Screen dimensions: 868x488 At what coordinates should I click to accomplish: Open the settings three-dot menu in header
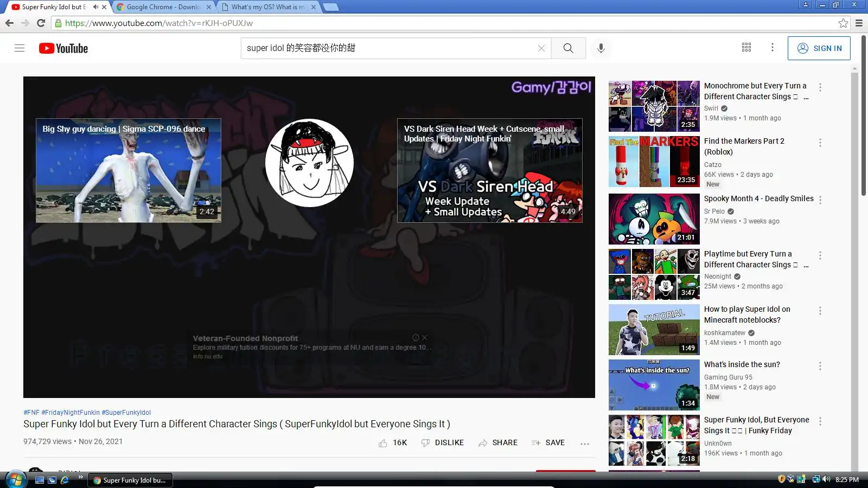coord(773,48)
